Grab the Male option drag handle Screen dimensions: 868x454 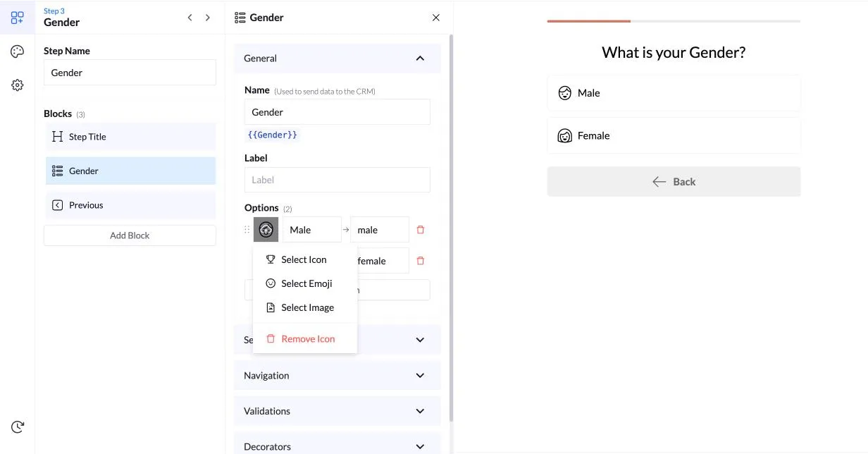(247, 230)
